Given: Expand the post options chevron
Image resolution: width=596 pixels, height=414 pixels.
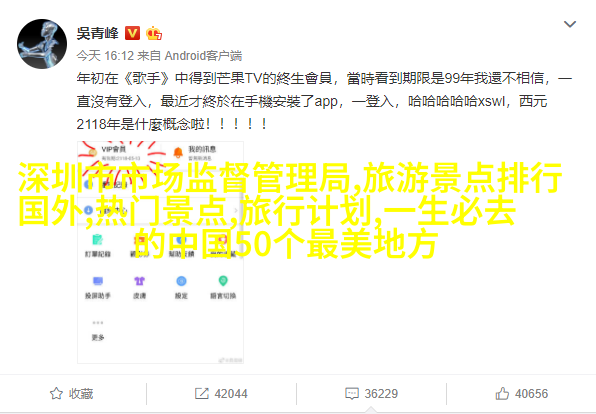Looking at the screenshot, I should [x=569, y=24].
